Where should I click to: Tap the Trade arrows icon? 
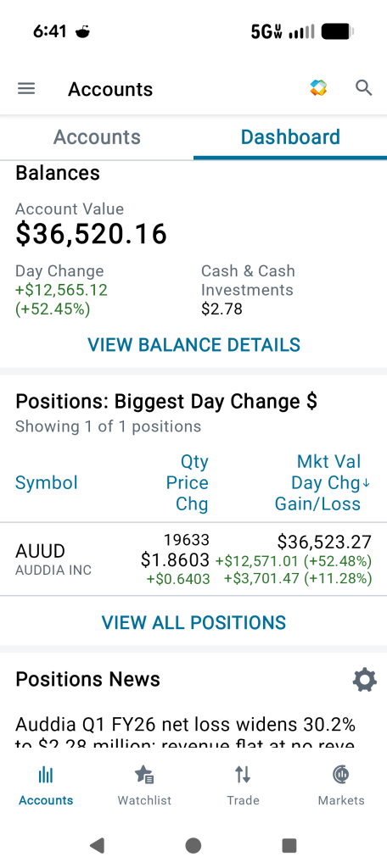click(x=243, y=775)
